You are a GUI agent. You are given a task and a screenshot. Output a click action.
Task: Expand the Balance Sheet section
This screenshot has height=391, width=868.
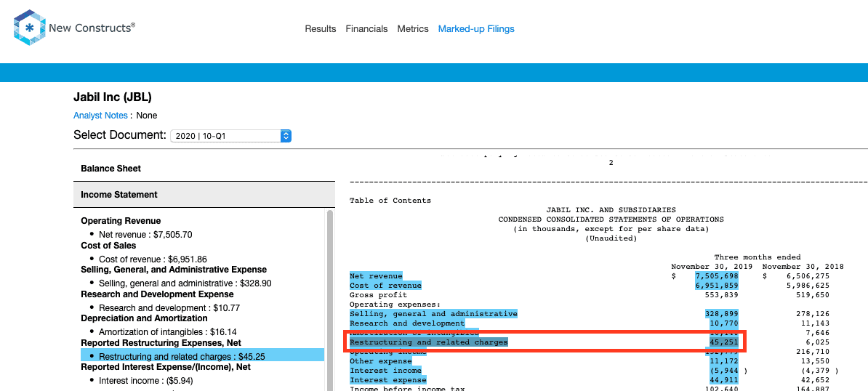click(204, 168)
